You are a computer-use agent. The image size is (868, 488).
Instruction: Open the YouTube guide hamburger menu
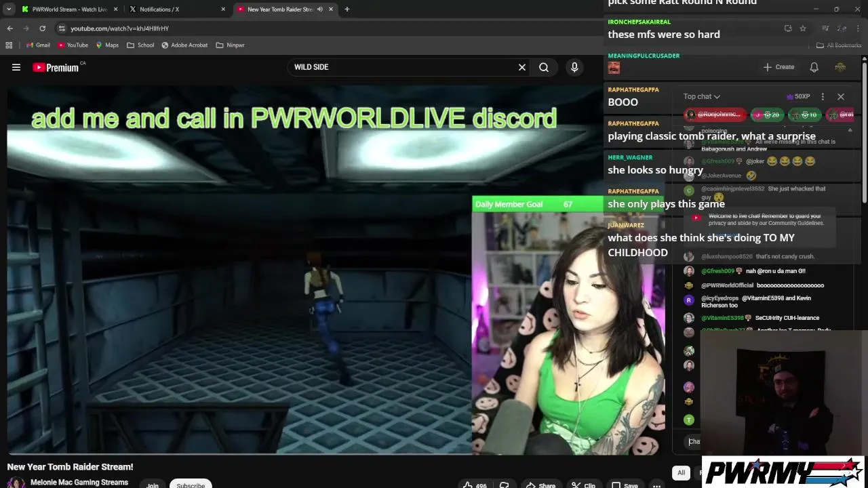16,67
